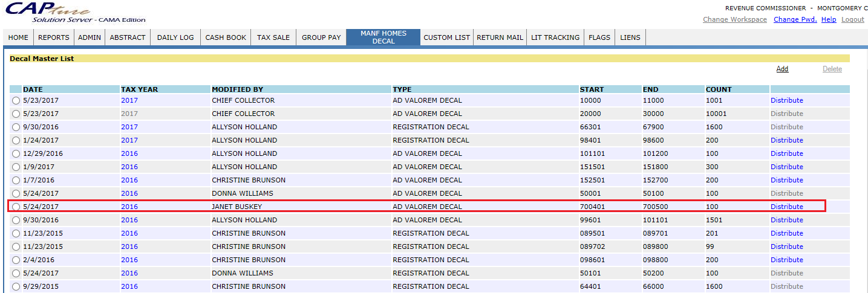Click Distribute for start 700401 row
868x293 pixels.
pyautogui.click(x=786, y=207)
